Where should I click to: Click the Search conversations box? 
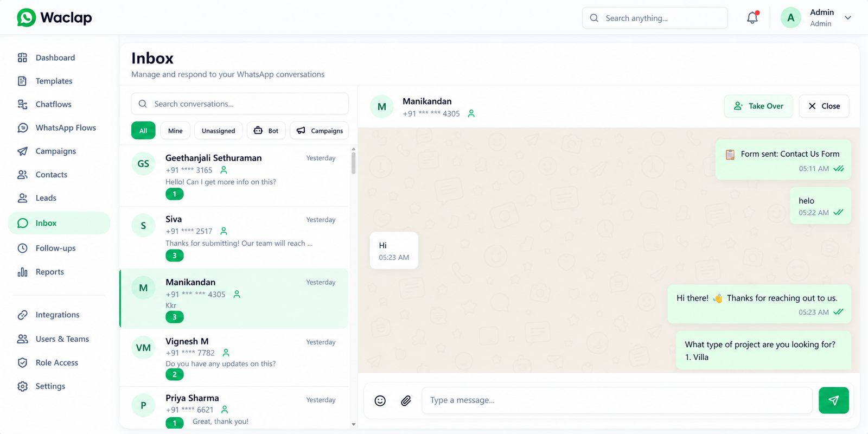click(x=240, y=104)
